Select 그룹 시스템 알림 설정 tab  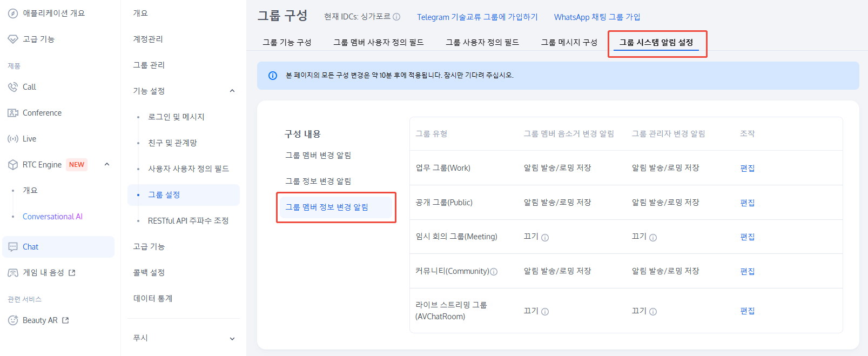click(x=656, y=42)
